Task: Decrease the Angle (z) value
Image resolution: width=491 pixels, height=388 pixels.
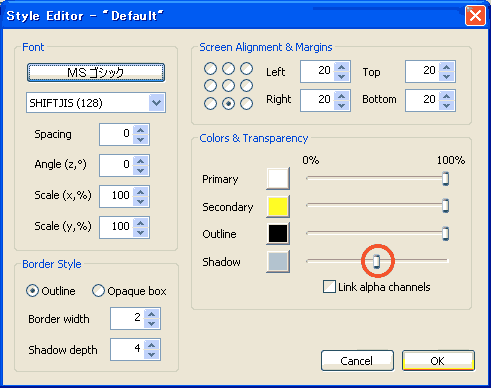Action: (x=141, y=170)
